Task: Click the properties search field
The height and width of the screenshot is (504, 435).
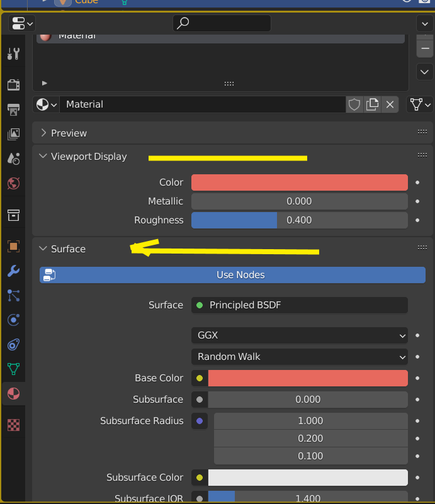Action: coord(222,23)
